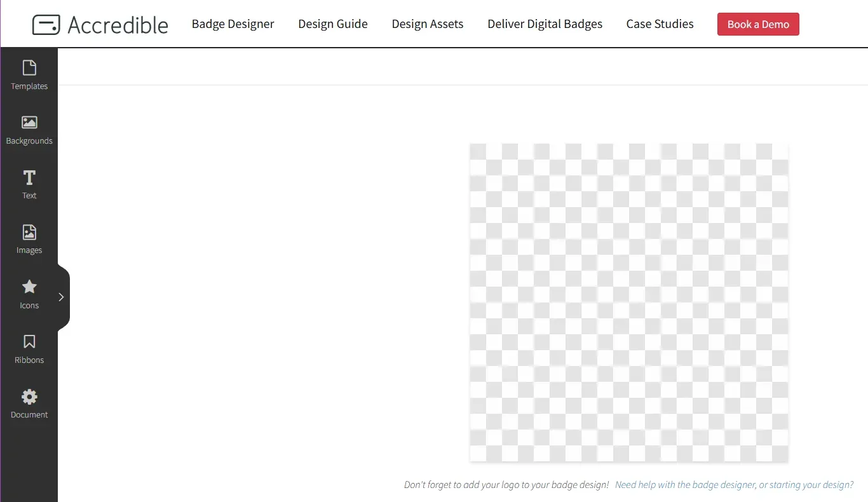Open Deliver Digital Badges page
The height and width of the screenshot is (502, 868).
click(x=545, y=24)
